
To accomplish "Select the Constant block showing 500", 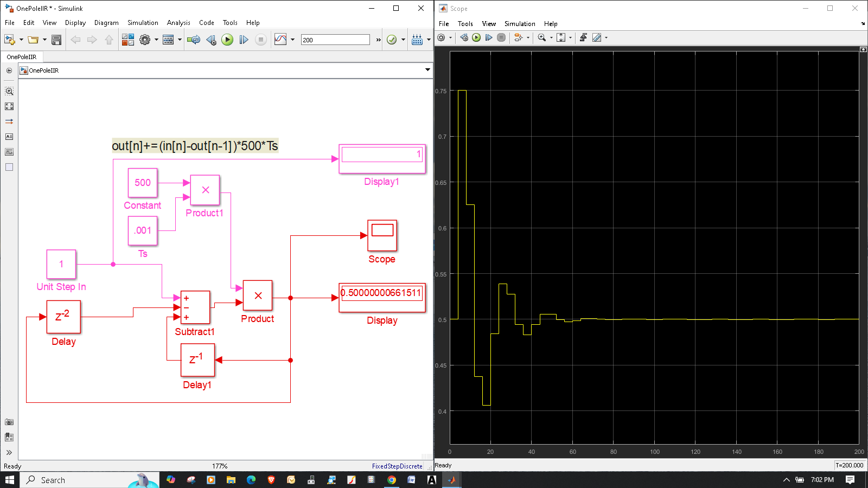I will coord(143,183).
